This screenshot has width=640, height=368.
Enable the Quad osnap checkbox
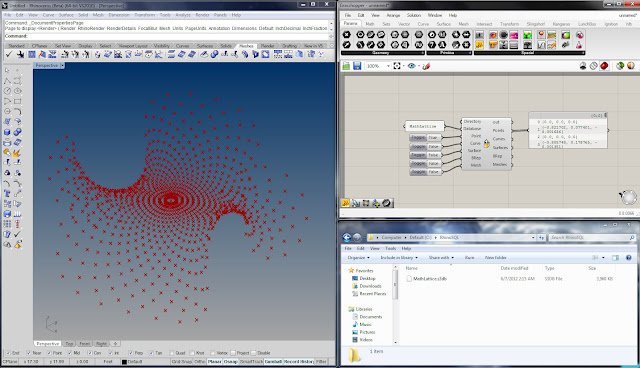(171, 353)
